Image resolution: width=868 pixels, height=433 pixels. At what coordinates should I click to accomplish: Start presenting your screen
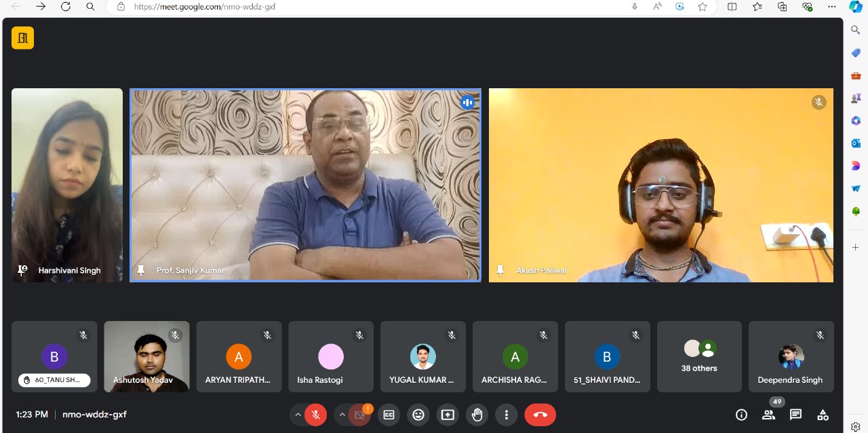coord(448,415)
